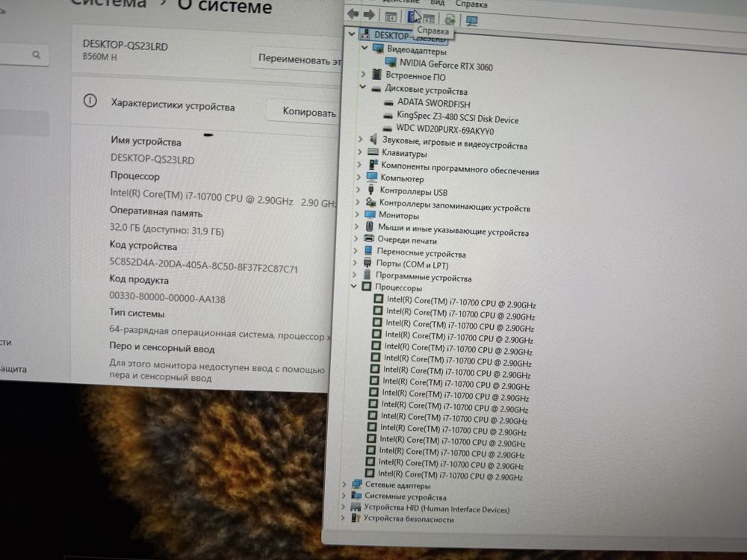Select NVIDIA GeForce RTX 3060 device
The width and height of the screenshot is (747, 560).
(446, 64)
